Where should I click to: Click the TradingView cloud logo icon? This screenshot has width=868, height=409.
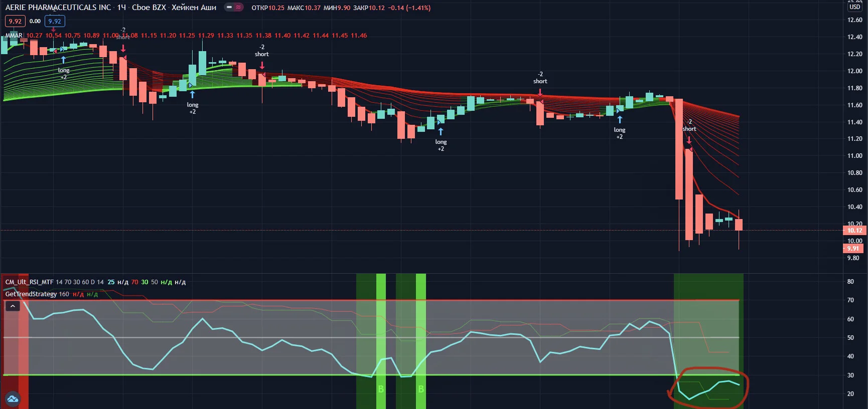[x=13, y=399]
